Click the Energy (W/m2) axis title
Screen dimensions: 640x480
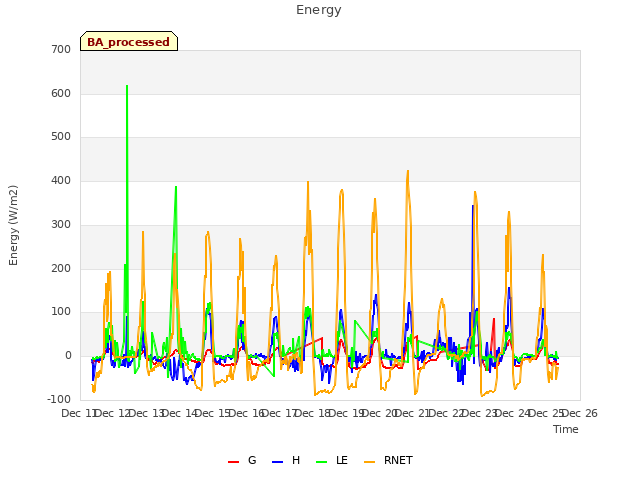tap(13, 225)
